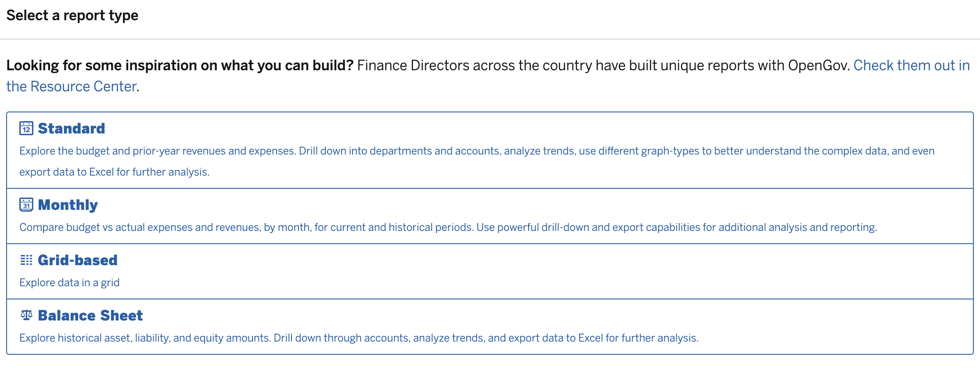Click the calendar icon beside Standard

tap(26, 128)
